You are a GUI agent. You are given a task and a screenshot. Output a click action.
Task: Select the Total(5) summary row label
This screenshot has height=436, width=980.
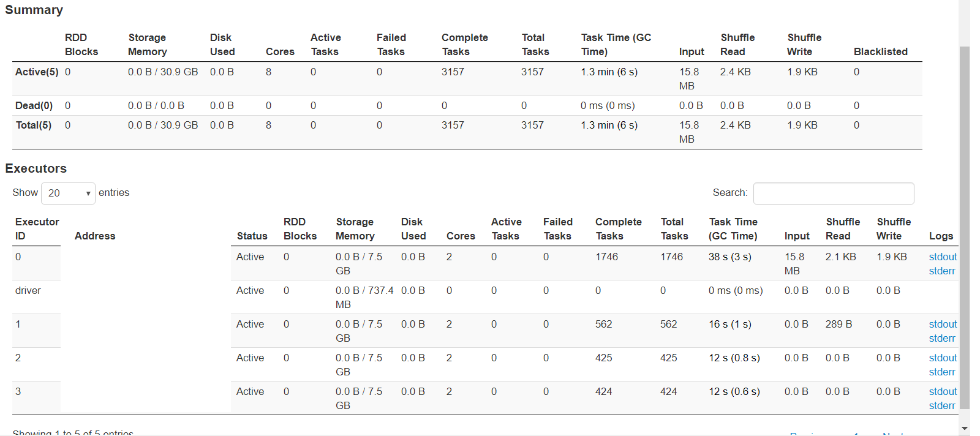(33, 125)
